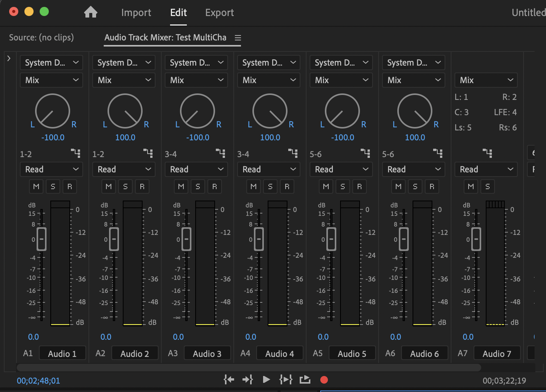546x392 pixels.
Task: Click the 0.0 volume value on Audio 6
Action: coord(396,337)
